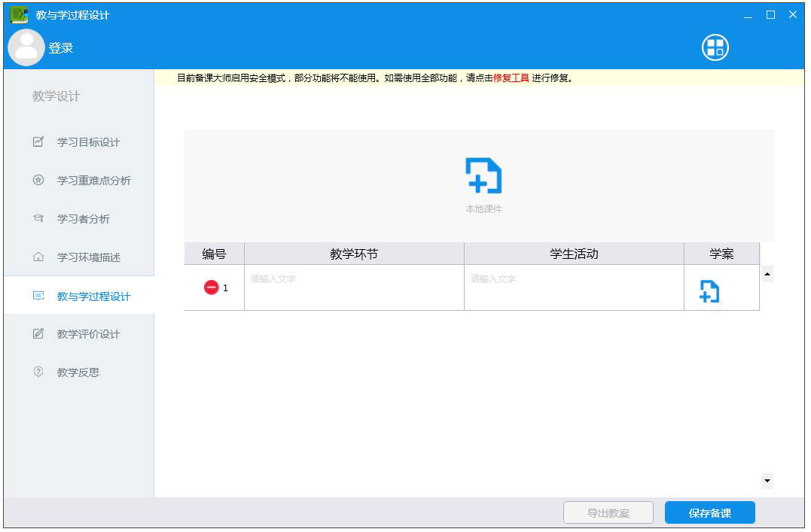Add a 学案 document for row 1
Screen dimensions: 811x532
(x=708, y=290)
